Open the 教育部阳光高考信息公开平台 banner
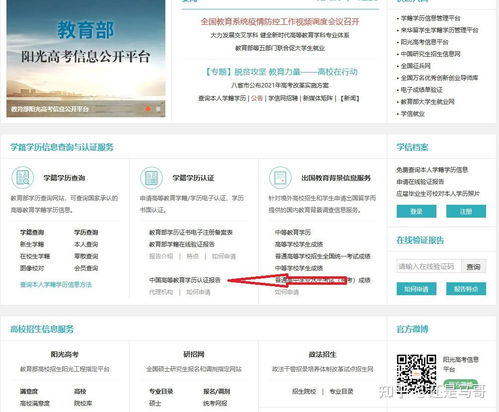 point(86,58)
